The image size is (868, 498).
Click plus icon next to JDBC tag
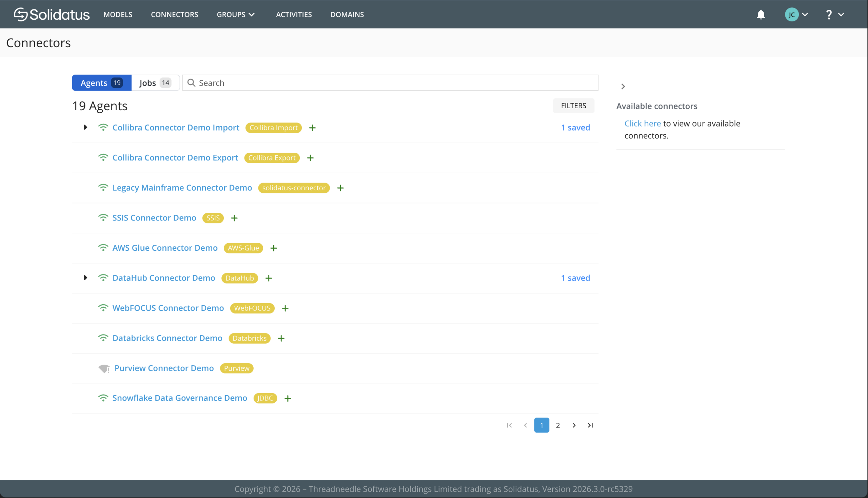click(x=288, y=399)
